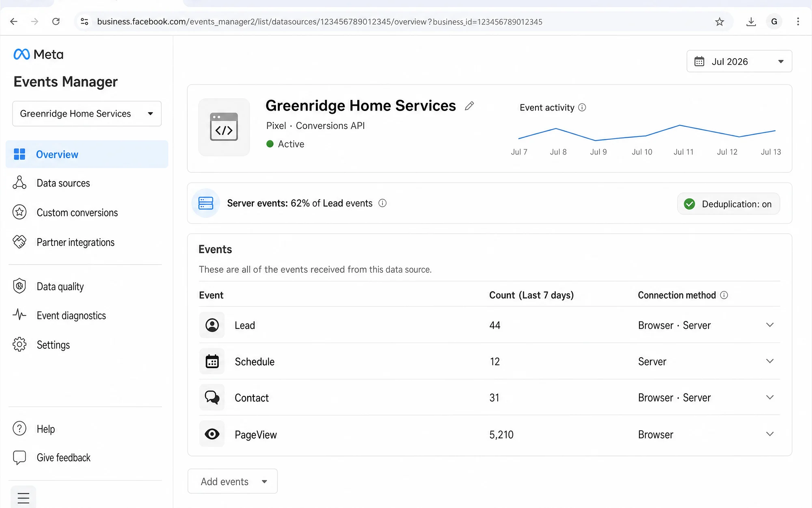Open Event diagnostics
812x508 pixels.
coord(71,316)
